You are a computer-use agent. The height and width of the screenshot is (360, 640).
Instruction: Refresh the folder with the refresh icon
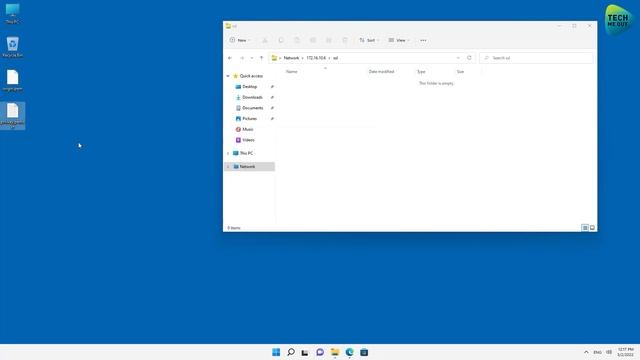(x=469, y=58)
